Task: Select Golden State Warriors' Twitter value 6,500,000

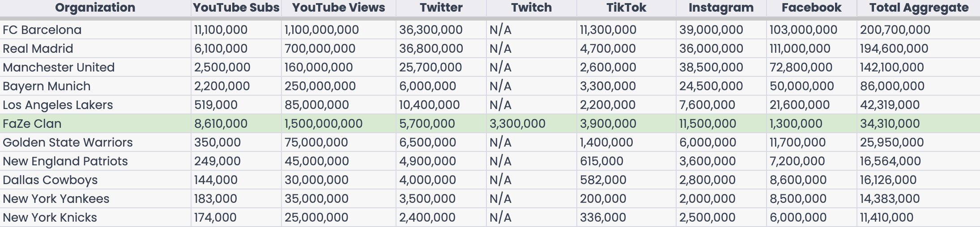Action: pyautogui.click(x=427, y=143)
